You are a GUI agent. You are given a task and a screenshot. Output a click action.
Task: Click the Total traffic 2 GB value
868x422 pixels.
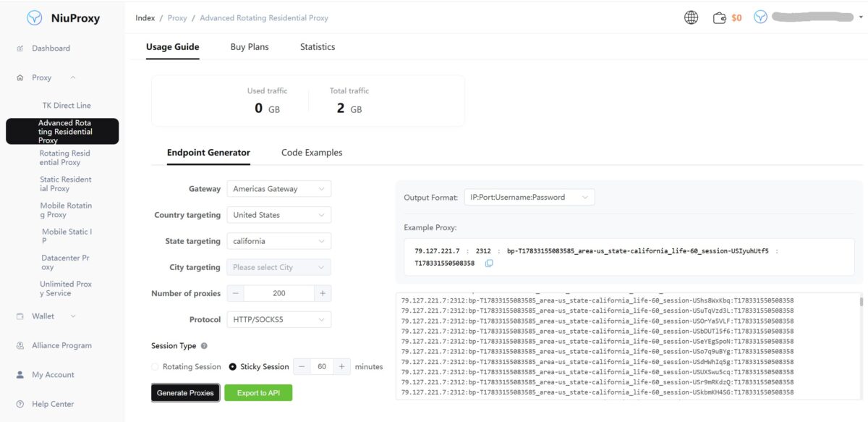click(x=349, y=109)
